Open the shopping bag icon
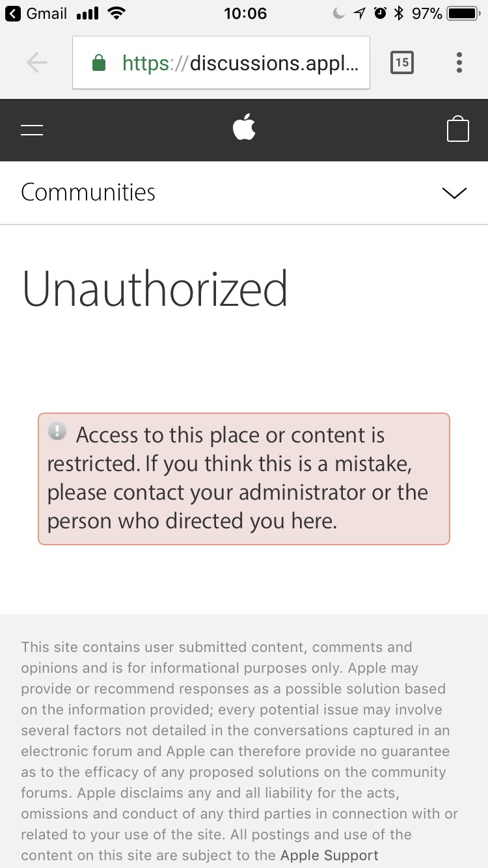This screenshot has width=488, height=868. [x=458, y=129]
